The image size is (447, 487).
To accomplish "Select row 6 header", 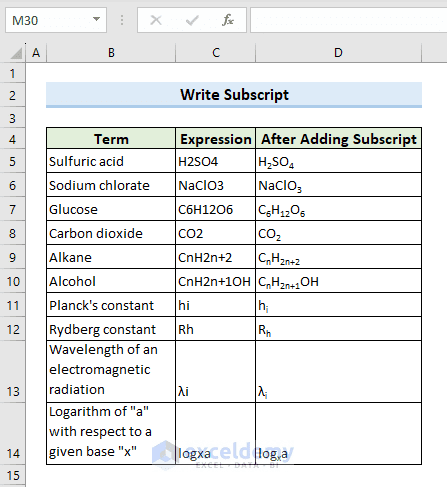I will tap(13, 185).
